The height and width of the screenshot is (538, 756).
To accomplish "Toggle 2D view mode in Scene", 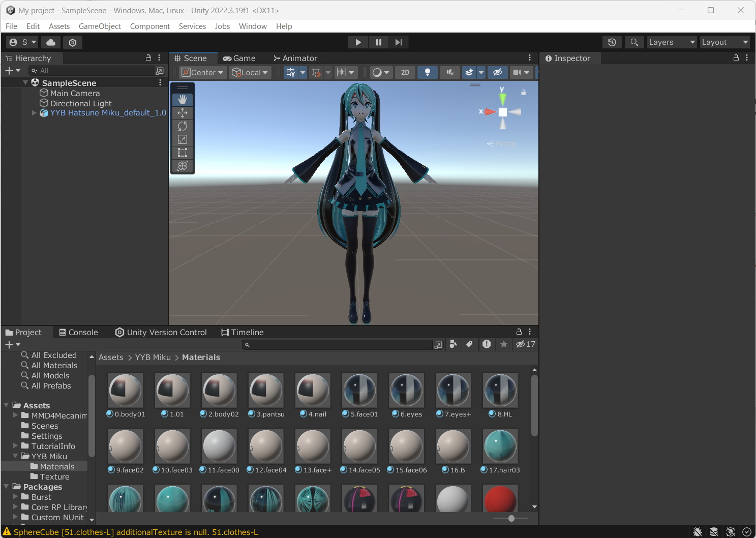I will 405,72.
